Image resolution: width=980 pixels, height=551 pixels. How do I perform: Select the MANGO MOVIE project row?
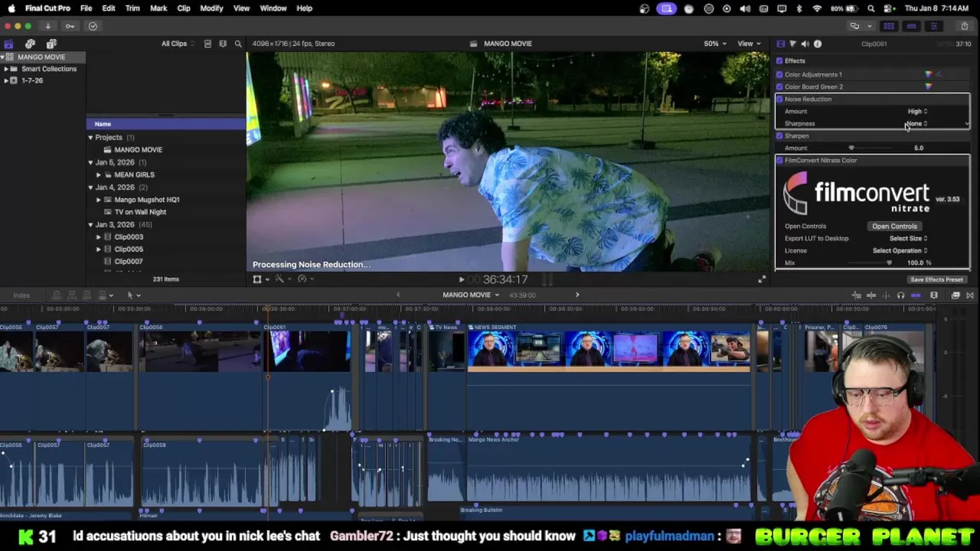coord(165,149)
